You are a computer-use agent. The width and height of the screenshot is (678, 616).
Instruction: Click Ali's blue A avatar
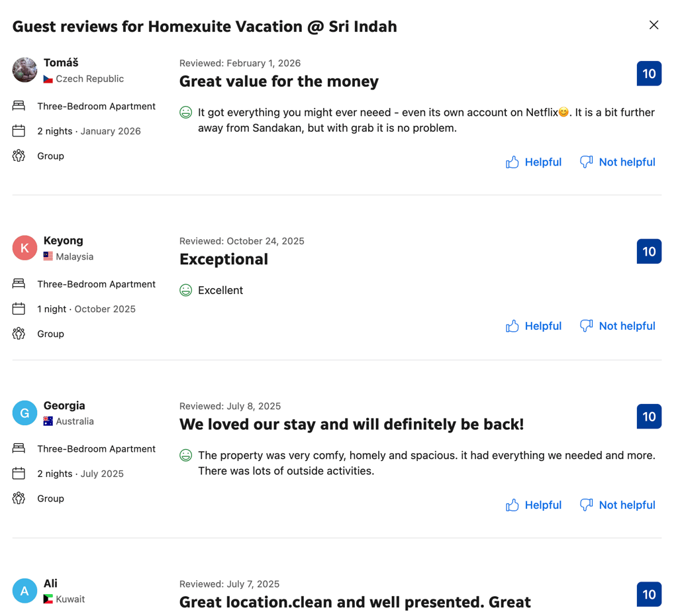24,591
